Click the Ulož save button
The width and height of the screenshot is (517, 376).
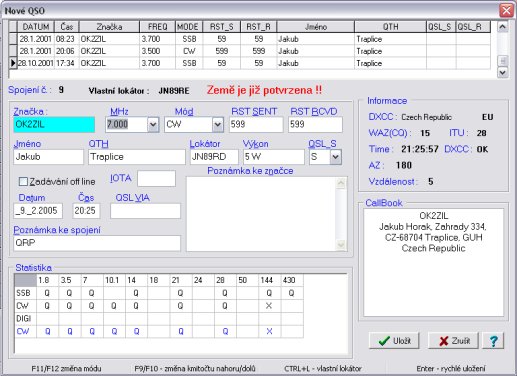tap(394, 341)
